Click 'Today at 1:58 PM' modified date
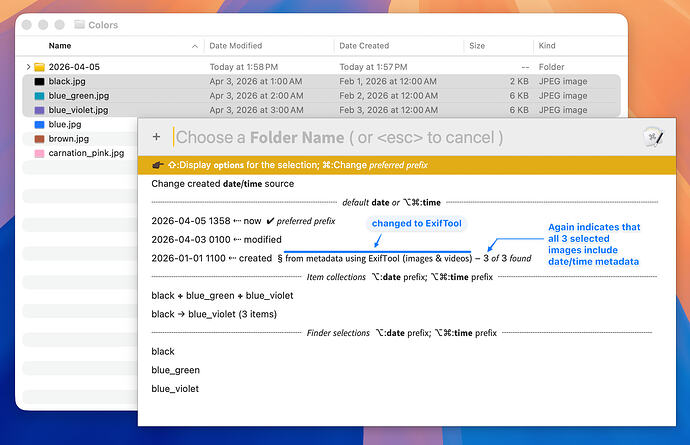Image resolution: width=690 pixels, height=445 pixels. pyautogui.click(x=244, y=67)
